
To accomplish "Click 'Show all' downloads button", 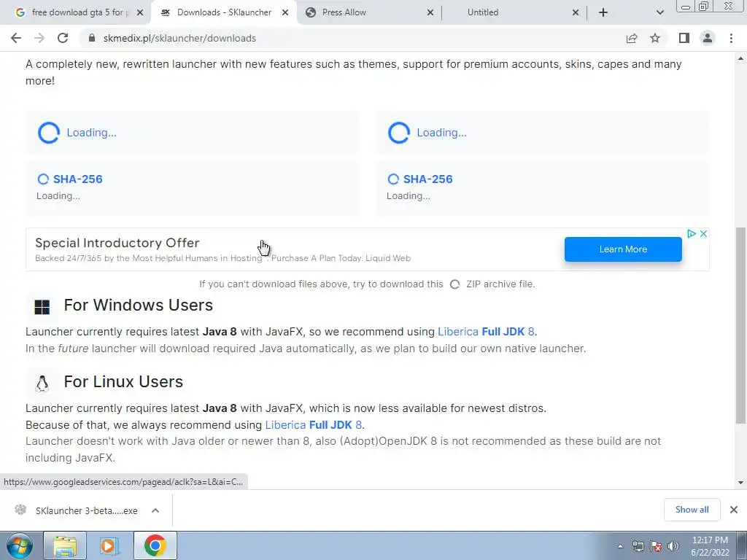I will 692,510.
